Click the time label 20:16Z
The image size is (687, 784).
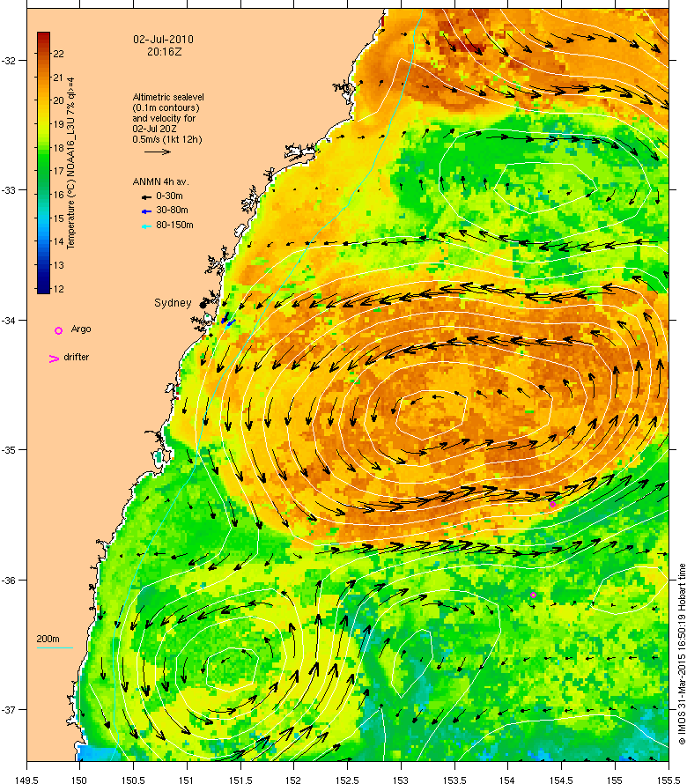click(165, 51)
